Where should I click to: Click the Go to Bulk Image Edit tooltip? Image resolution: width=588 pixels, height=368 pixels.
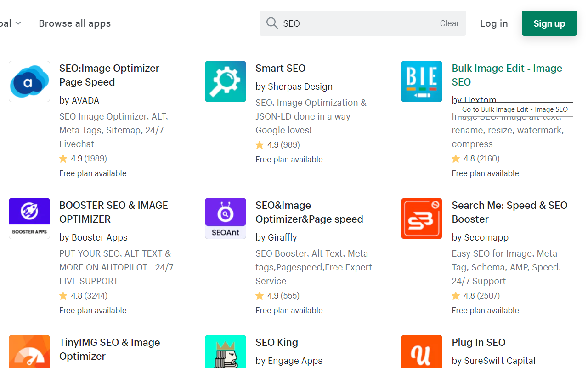[x=514, y=109]
